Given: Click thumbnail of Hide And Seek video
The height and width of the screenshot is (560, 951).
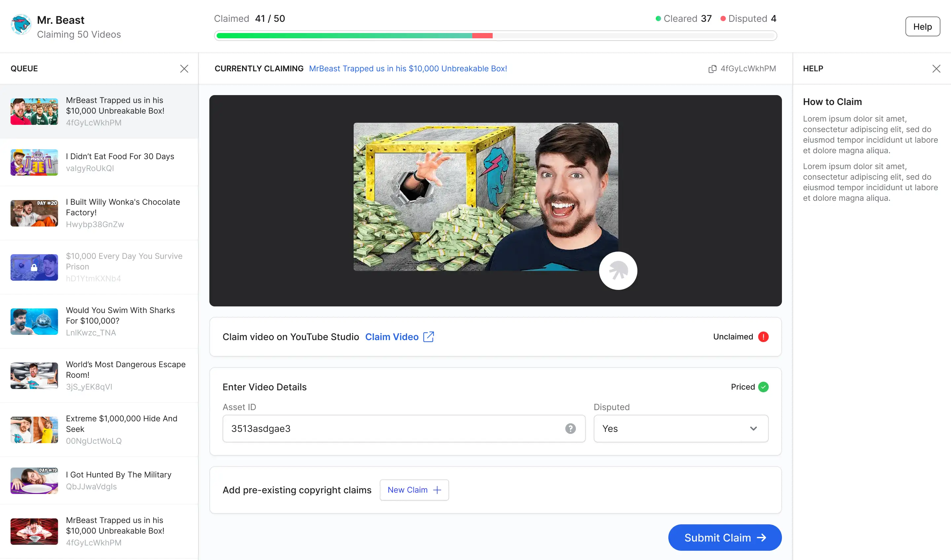Looking at the screenshot, I should [x=34, y=430].
